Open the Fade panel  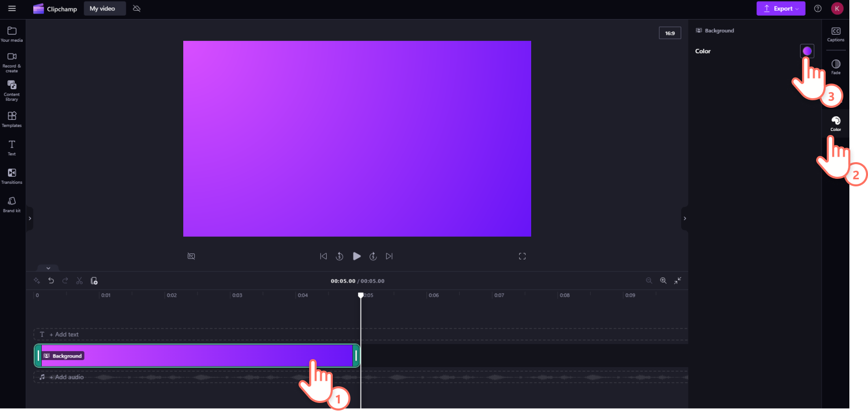pyautogui.click(x=836, y=67)
